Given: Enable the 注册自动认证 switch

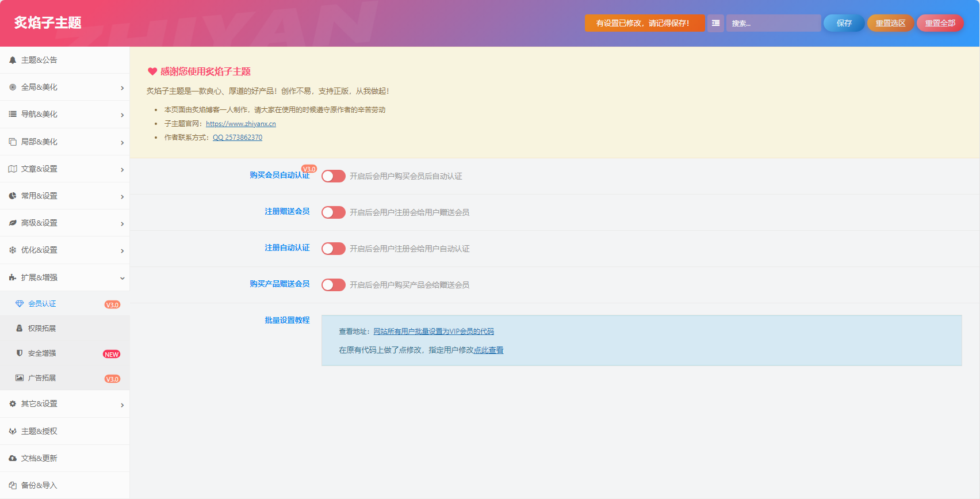Looking at the screenshot, I should point(334,249).
